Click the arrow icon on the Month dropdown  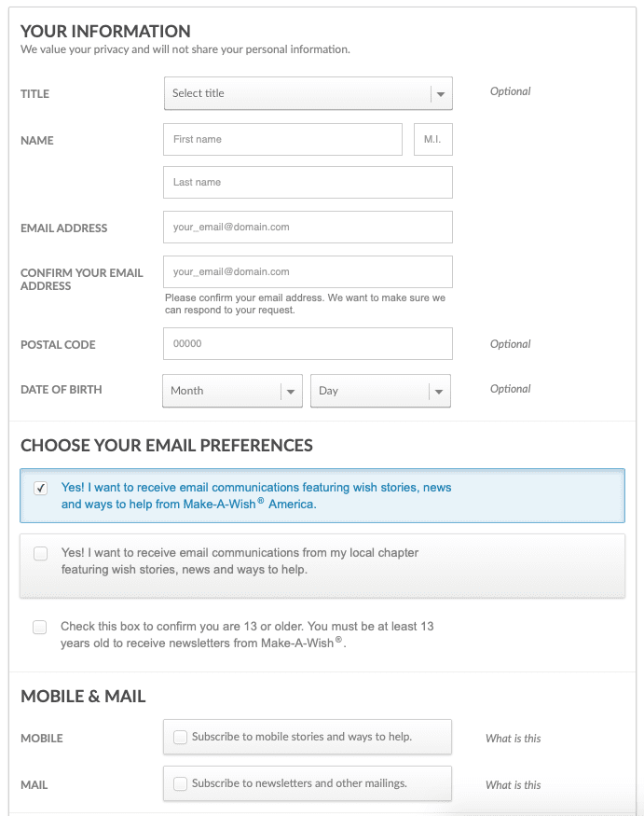click(289, 391)
